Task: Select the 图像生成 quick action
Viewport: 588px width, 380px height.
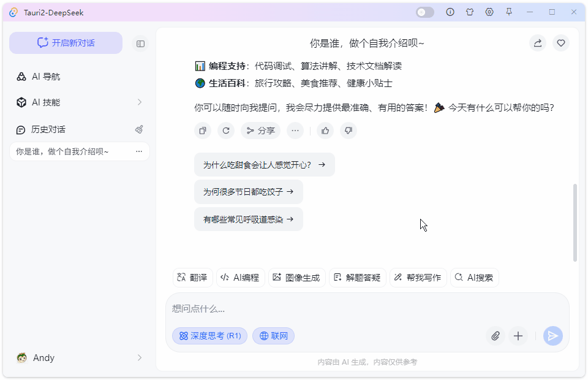Action: (x=296, y=277)
